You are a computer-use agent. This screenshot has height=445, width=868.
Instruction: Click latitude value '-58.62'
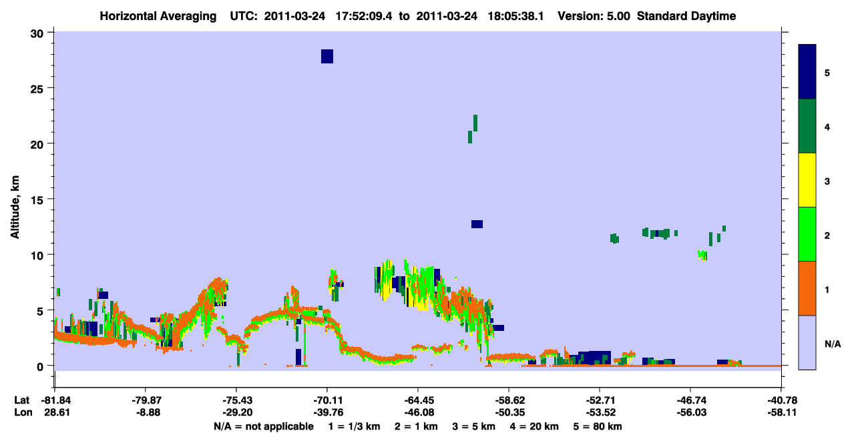tap(509, 400)
